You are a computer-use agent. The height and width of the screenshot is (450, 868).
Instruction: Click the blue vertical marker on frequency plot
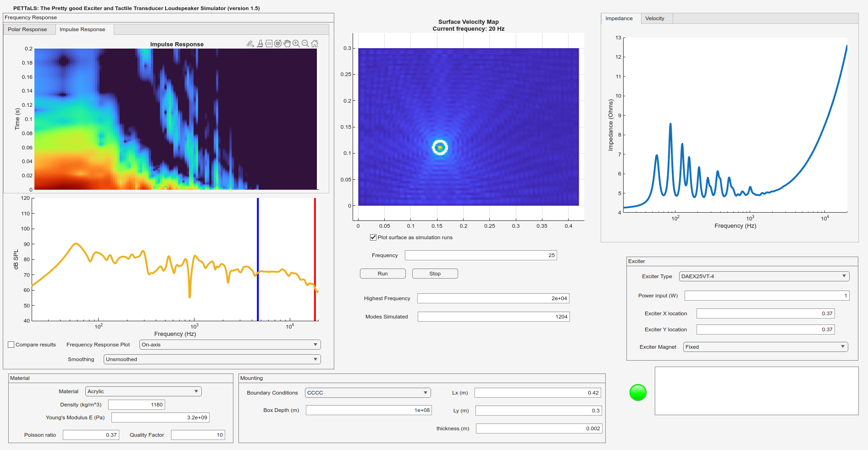(x=258, y=259)
